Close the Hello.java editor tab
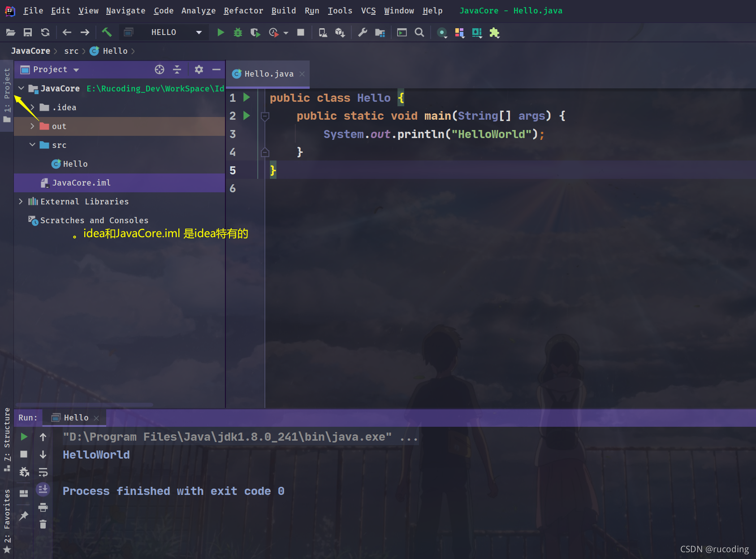 [302, 74]
